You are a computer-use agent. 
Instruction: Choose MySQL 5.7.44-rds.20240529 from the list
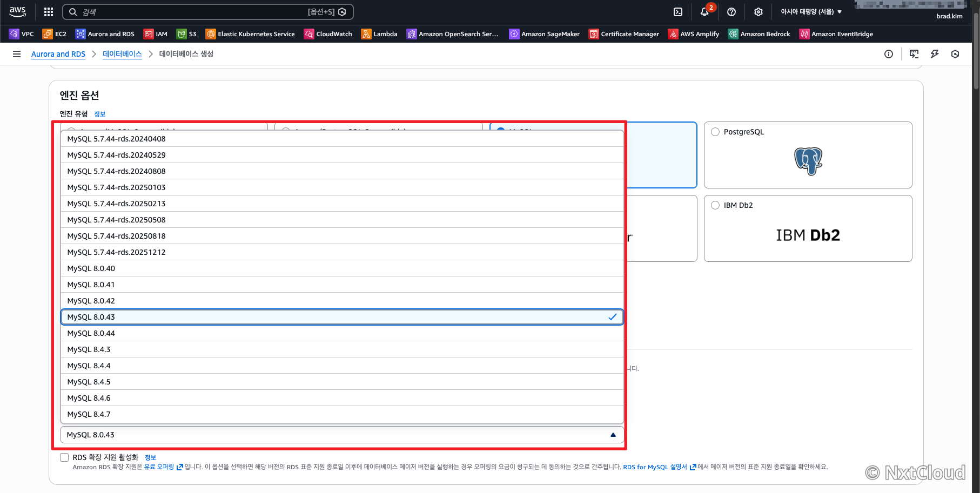tap(342, 155)
